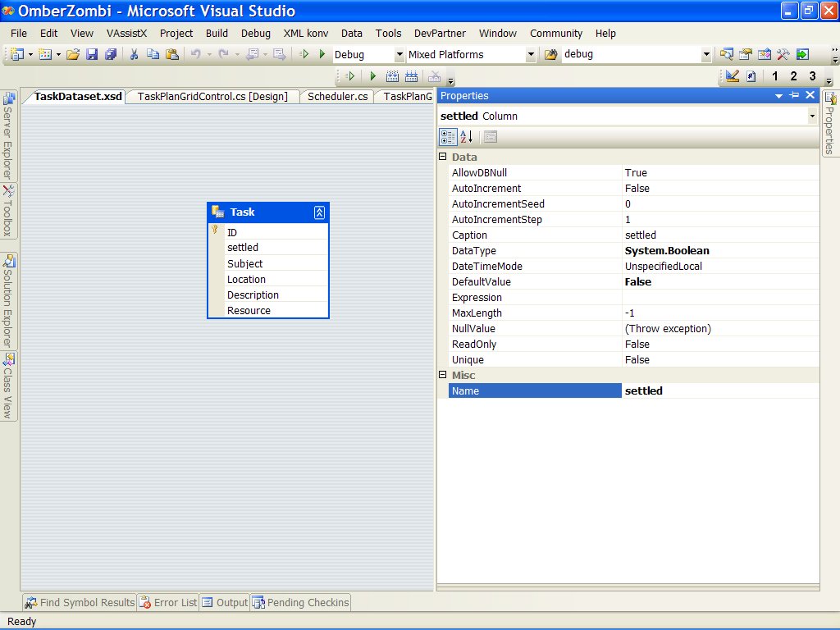840x630 pixels.
Task: Select the Subject column in Task table
Action: coord(268,263)
